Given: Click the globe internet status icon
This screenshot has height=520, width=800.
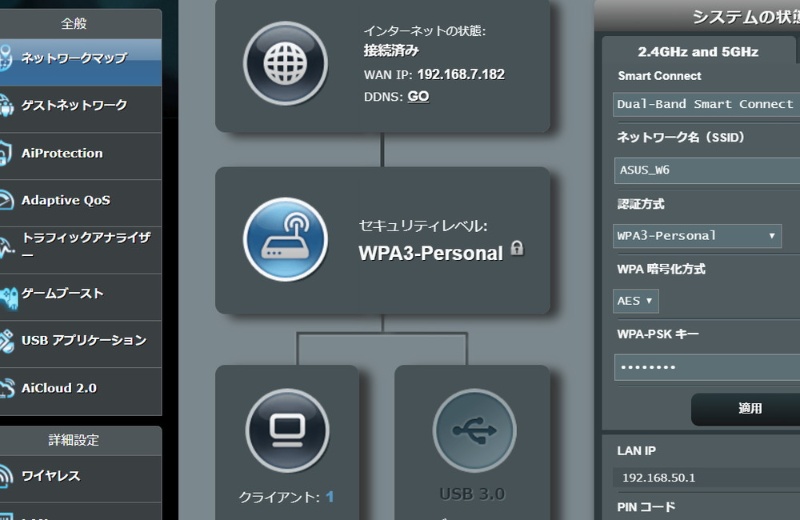Looking at the screenshot, I should pos(285,63).
